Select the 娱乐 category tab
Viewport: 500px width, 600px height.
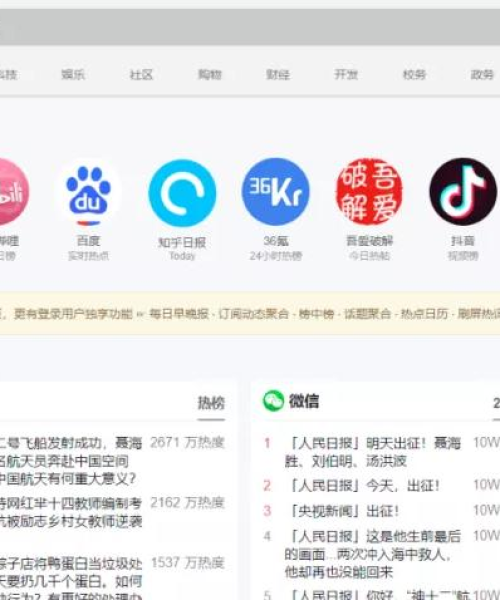coord(73,74)
